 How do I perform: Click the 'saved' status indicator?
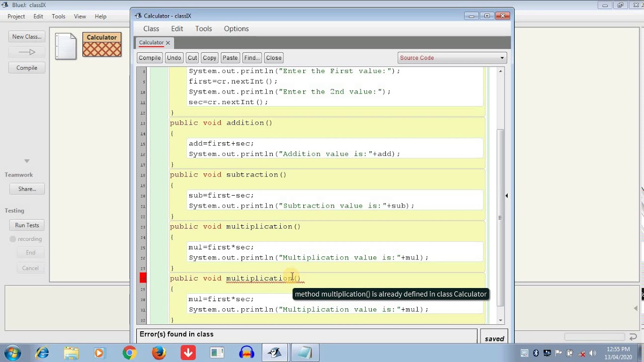[494, 339]
